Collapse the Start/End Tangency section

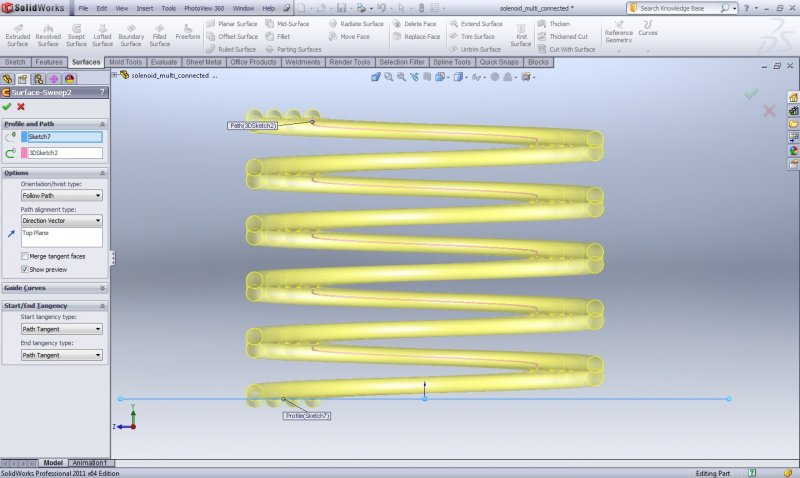102,306
